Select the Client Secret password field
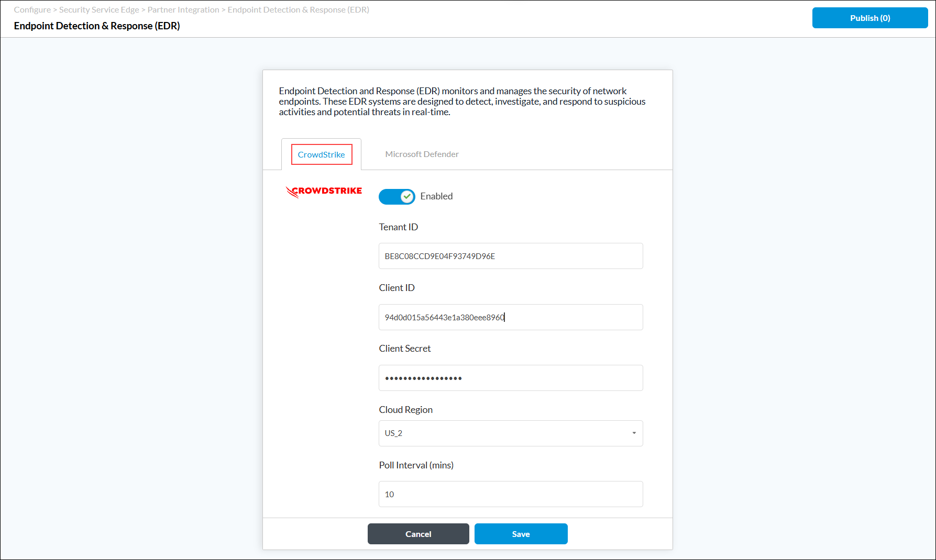This screenshot has height=560, width=936. (511, 378)
